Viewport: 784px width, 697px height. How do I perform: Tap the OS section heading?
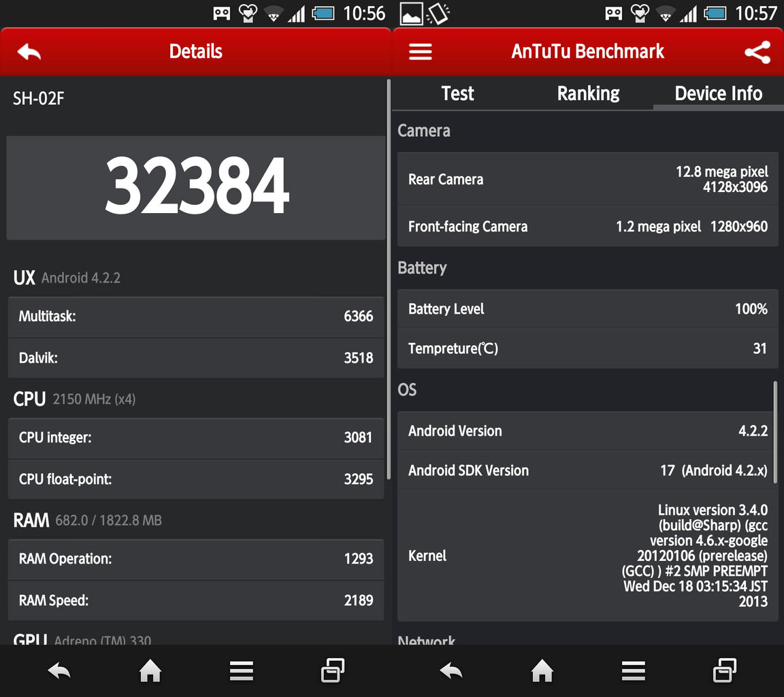[x=407, y=390]
